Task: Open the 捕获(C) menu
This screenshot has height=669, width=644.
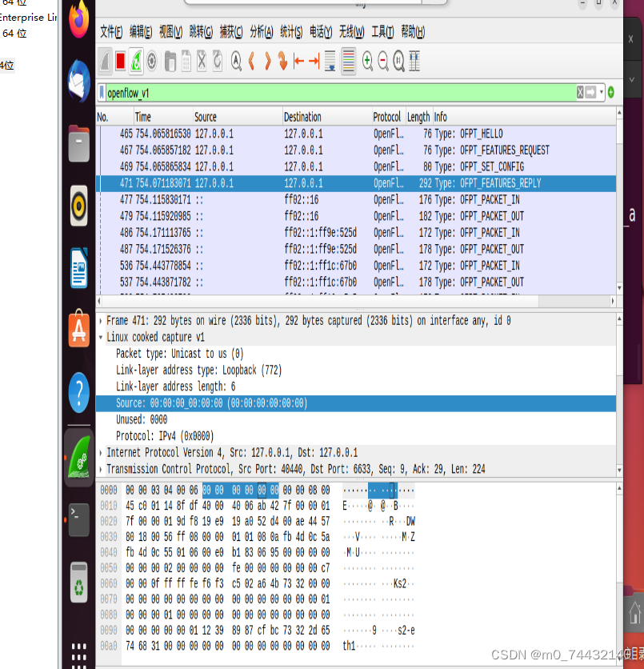Action: pos(231,32)
